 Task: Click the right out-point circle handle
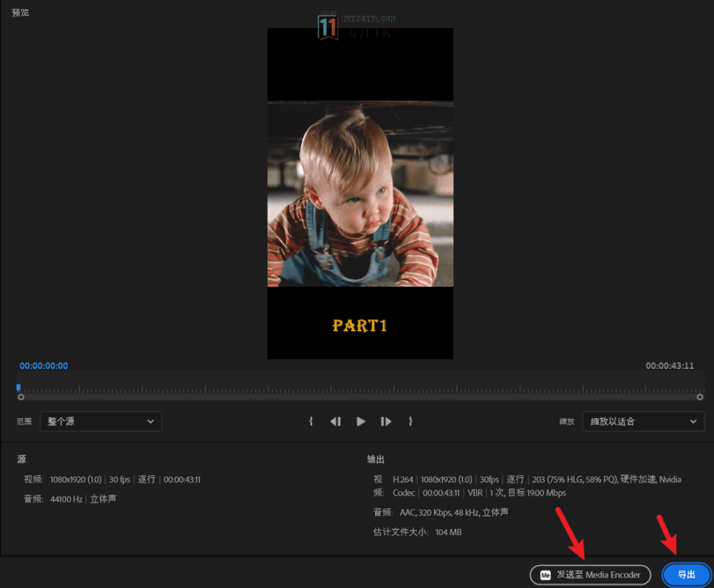(x=699, y=397)
